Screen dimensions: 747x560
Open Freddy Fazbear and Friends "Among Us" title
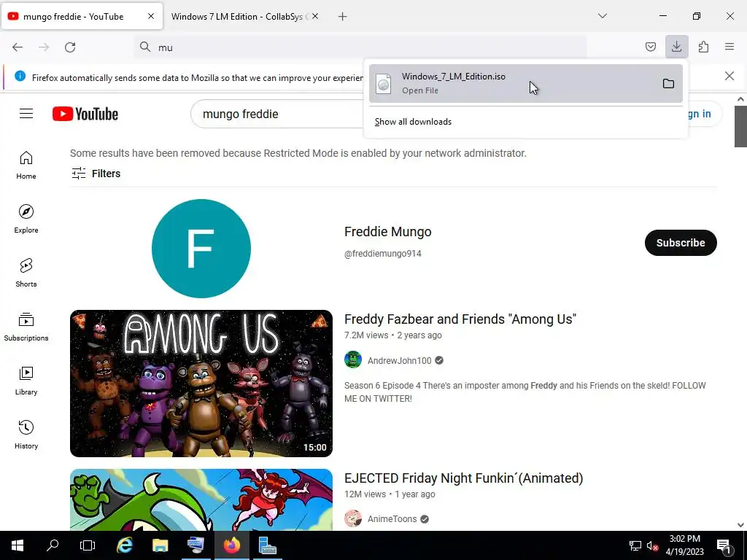460,319
